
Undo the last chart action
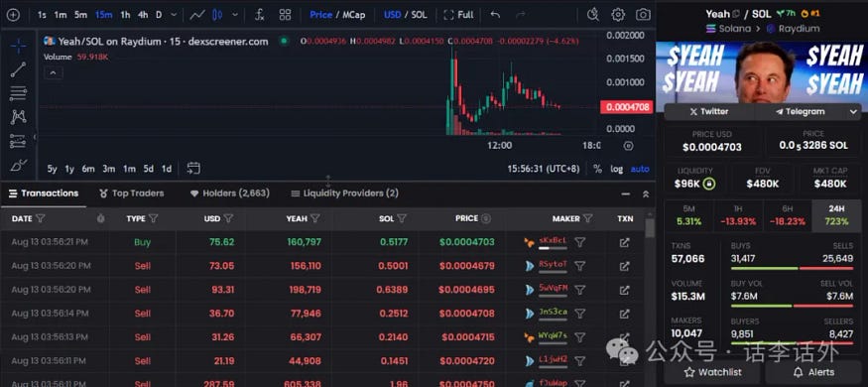pos(495,15)
